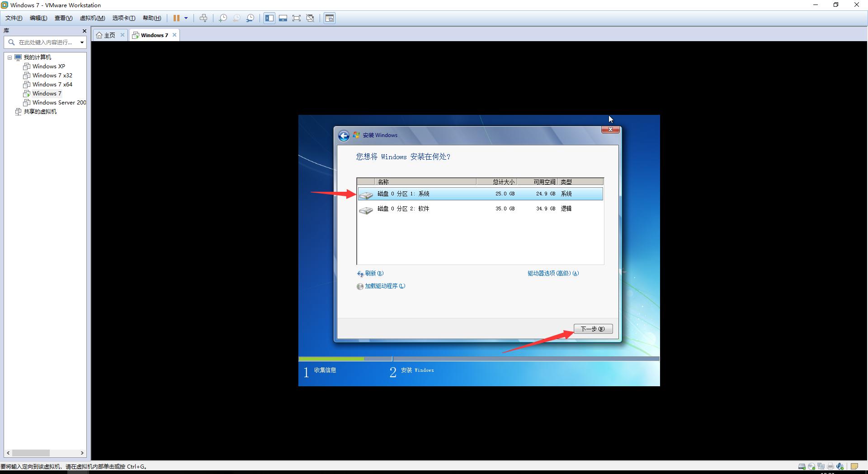
Task: Open the suspend button dropdown arrow
Action: [185, 18]
